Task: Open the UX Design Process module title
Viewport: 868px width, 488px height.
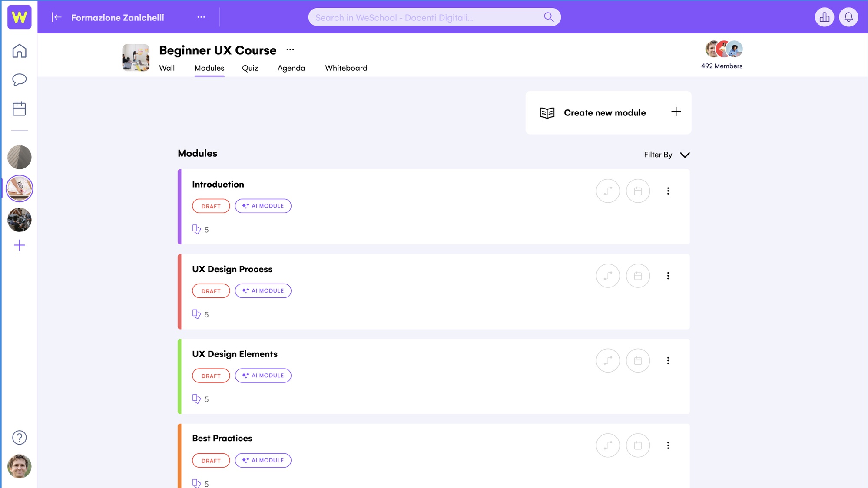Action: [232, 269]
